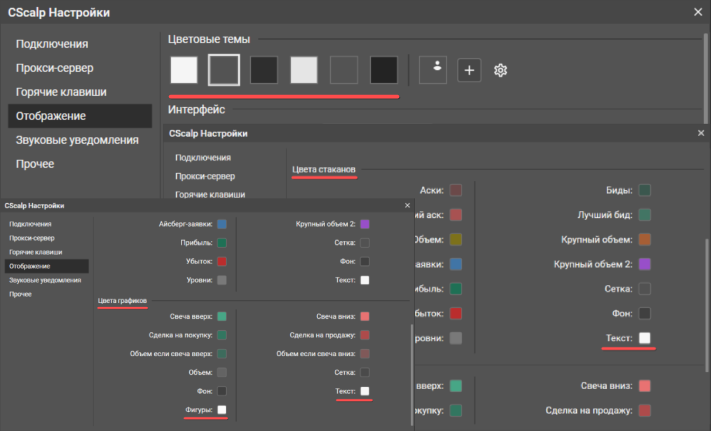Choose the outlined selected gray theme thumbnail
The width and height of the screenshot is (711, 431).
point(224,70)
